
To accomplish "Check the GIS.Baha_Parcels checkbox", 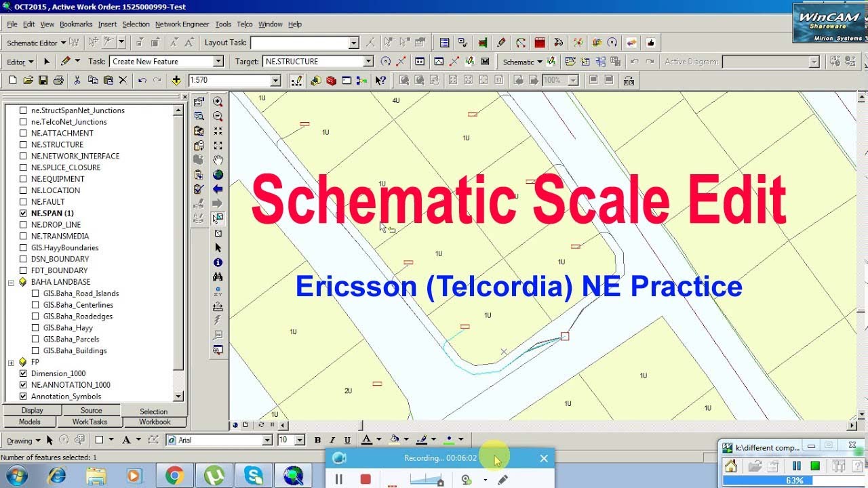I will (35, 339).
